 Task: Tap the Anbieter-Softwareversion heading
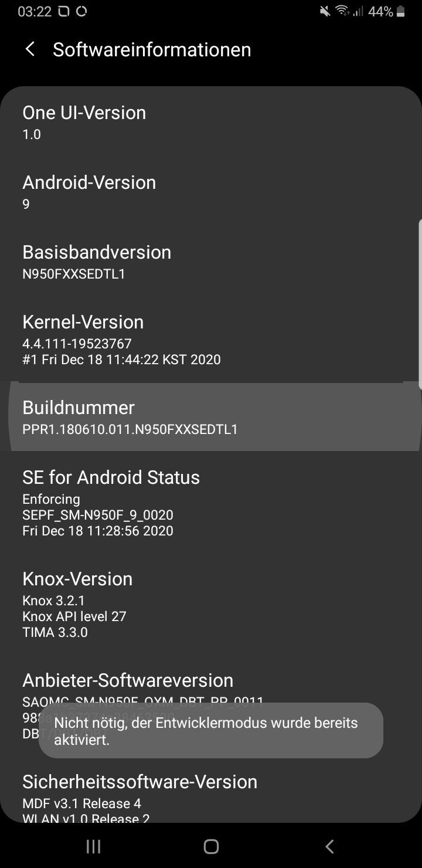click(x=128, y=680)
